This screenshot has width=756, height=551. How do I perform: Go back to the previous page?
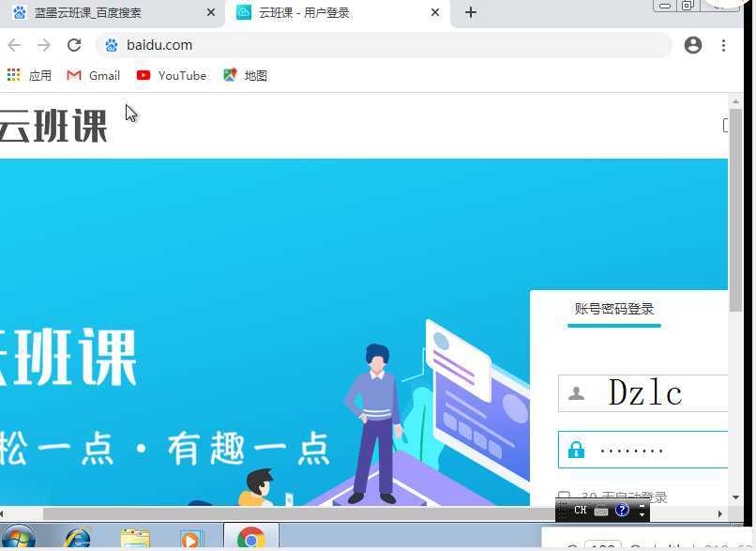tap(14, 45)
